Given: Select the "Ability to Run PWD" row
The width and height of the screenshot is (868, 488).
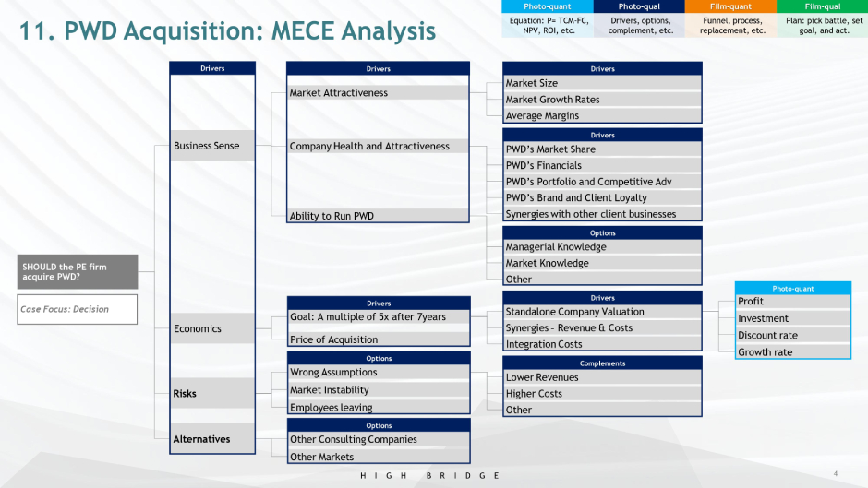Looking at the screenshot, I should click(x=378, y=216).
